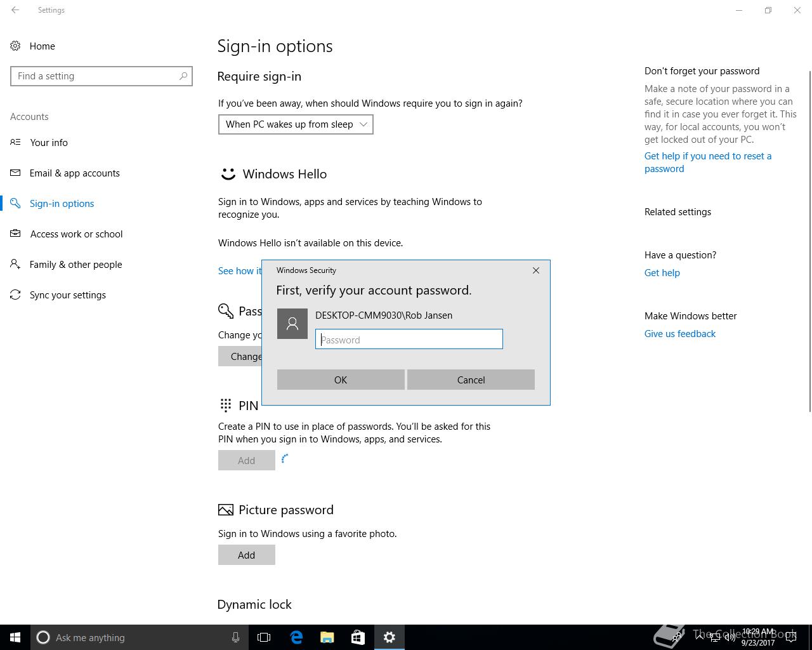Click the Your info person icon
The image size is (812, 650).
coord(15,142)
